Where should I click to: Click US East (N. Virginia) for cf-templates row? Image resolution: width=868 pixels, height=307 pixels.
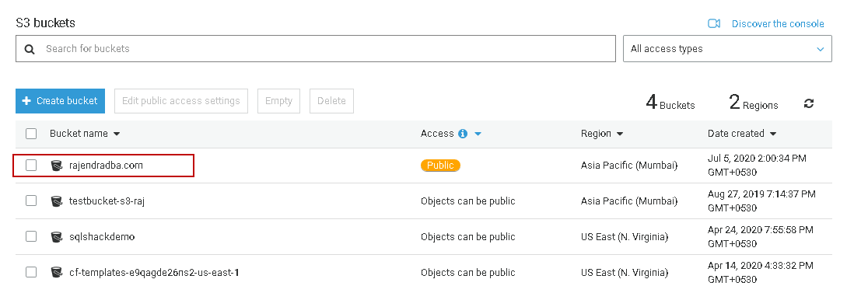625,273
